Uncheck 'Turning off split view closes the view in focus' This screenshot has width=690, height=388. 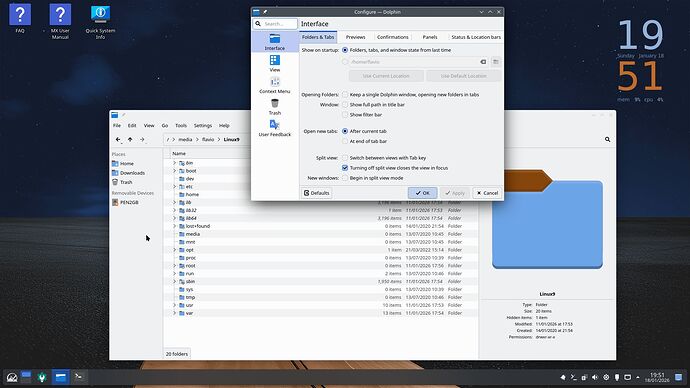point(345,168)
